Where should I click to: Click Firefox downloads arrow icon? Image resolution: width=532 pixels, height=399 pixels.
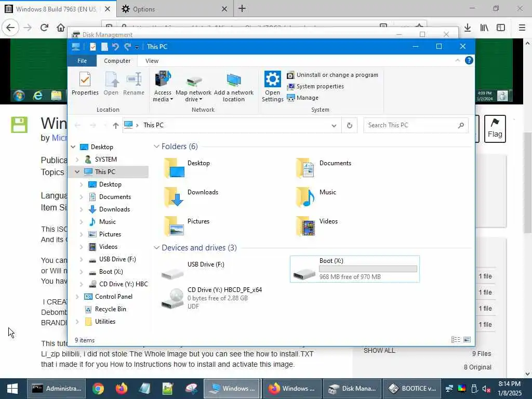[x=468, y=28]
